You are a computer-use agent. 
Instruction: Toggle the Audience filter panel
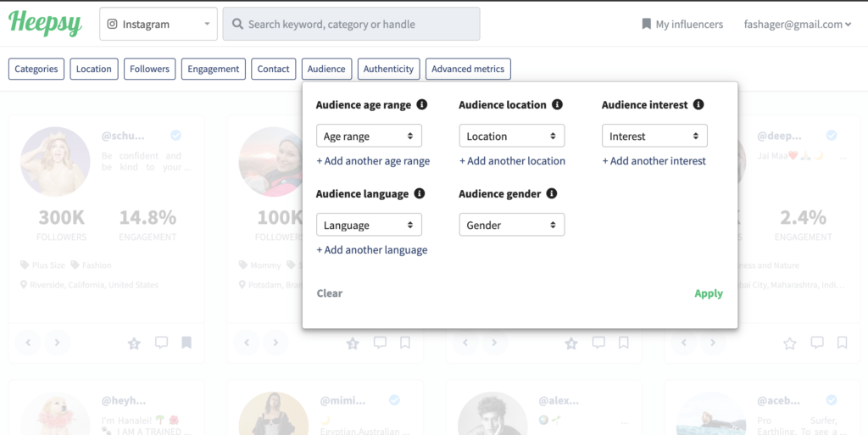(326, 70)
